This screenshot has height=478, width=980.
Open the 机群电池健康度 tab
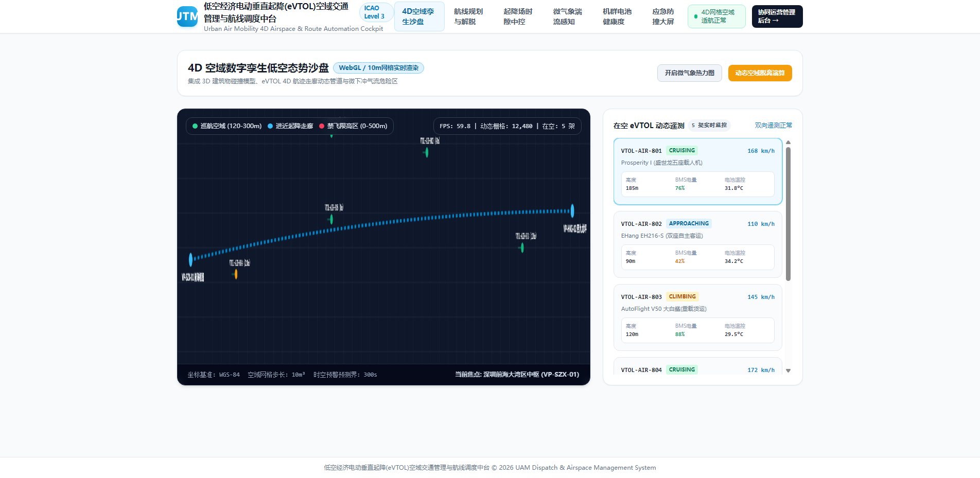click(617, 16)
